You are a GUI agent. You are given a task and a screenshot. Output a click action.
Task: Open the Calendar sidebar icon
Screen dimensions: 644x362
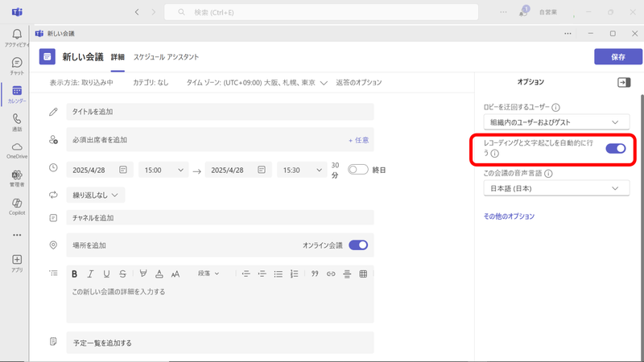tap(16, 94)
